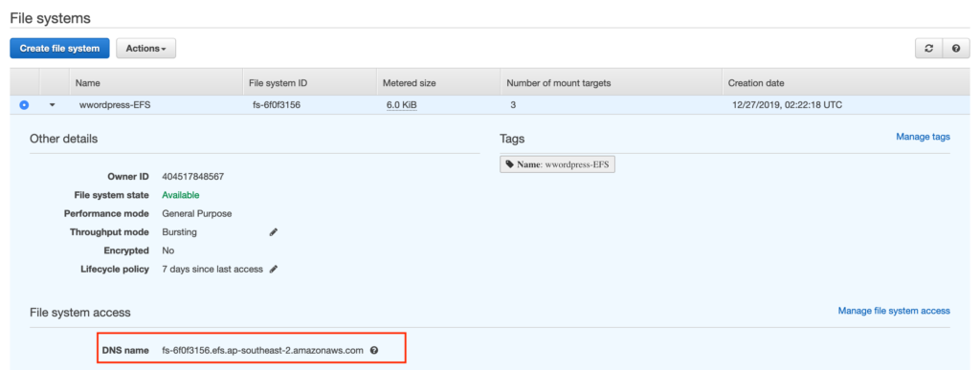This screenshot has height=370, width=980.
Task: Click the DNS name help icon
Action: pos(374,350)
